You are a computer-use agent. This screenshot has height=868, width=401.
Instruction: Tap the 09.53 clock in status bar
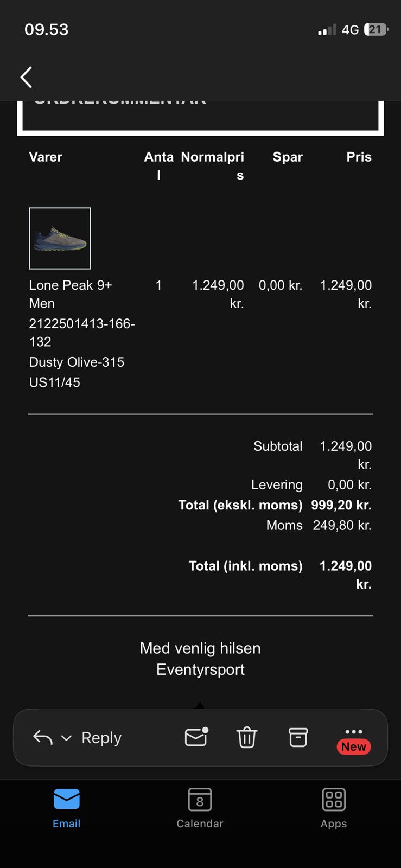coord(47,29)
